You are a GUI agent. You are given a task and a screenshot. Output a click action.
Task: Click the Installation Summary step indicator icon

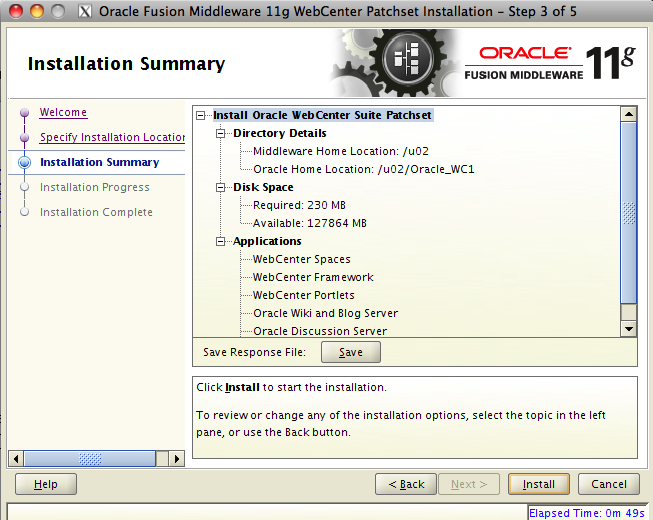[x=24, y=163]
